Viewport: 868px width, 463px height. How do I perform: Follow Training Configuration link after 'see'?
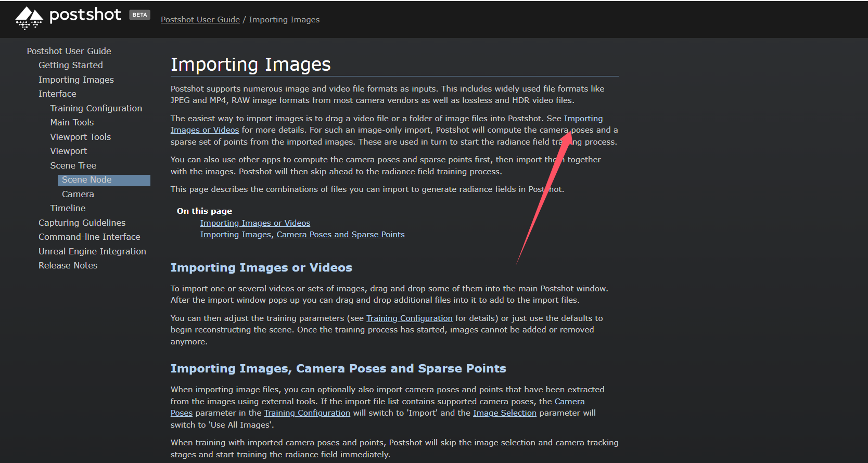[410, 318]
